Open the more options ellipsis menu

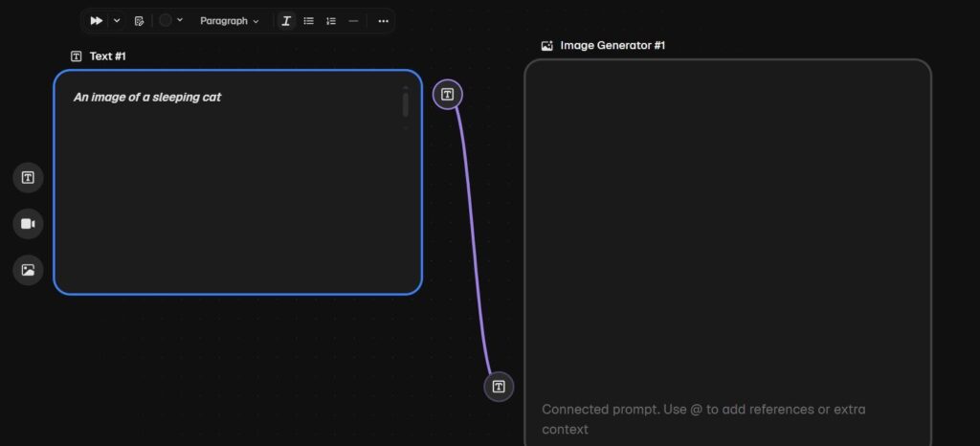[384, 21]
